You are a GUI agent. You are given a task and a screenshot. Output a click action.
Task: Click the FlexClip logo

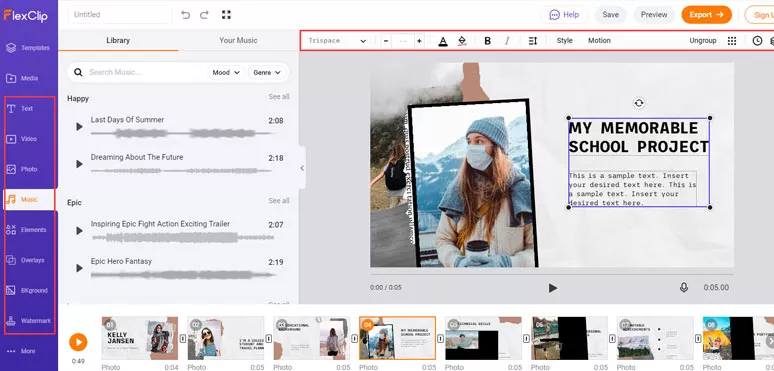click(26, 15)
